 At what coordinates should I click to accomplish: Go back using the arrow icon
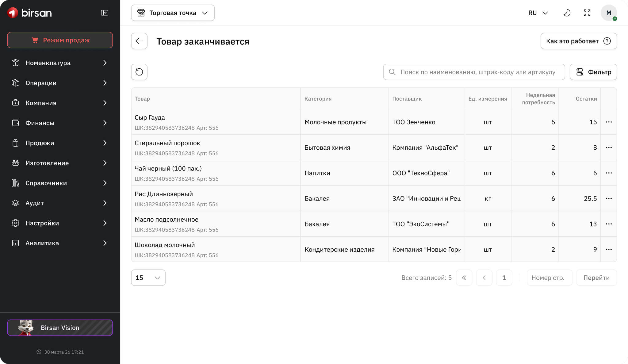coord(139,41)
